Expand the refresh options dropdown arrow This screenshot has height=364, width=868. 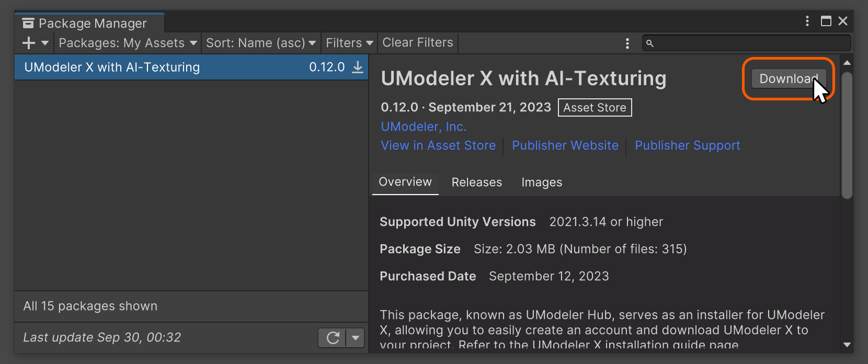click(356, 338)
